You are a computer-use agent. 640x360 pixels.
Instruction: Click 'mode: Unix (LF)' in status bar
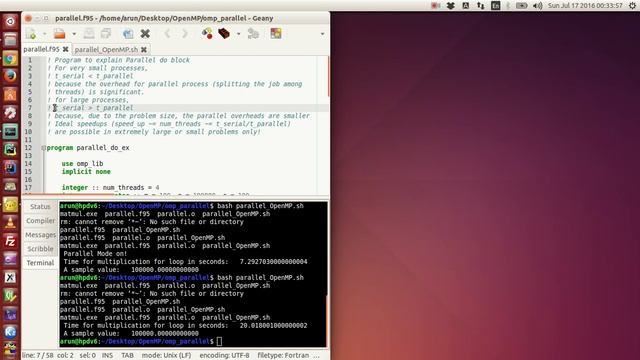point(166,356)
